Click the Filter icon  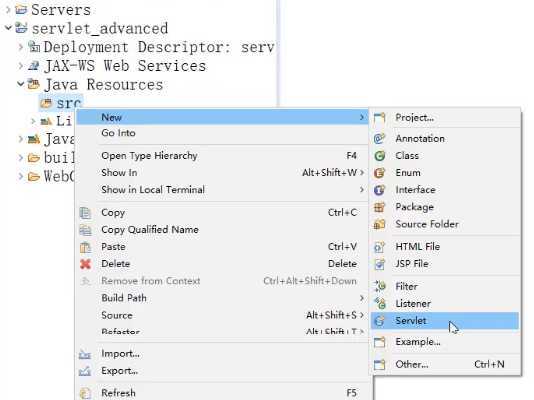coord(379,286)
